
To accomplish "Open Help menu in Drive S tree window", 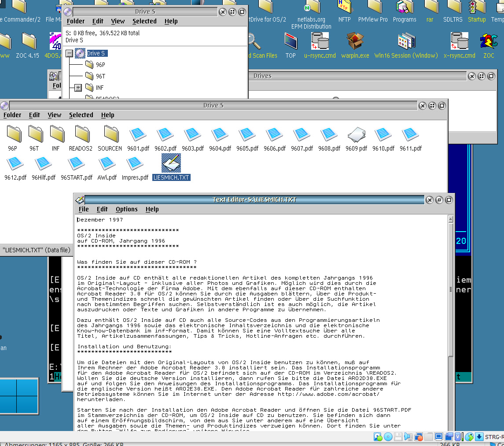I will click(171, 21).
